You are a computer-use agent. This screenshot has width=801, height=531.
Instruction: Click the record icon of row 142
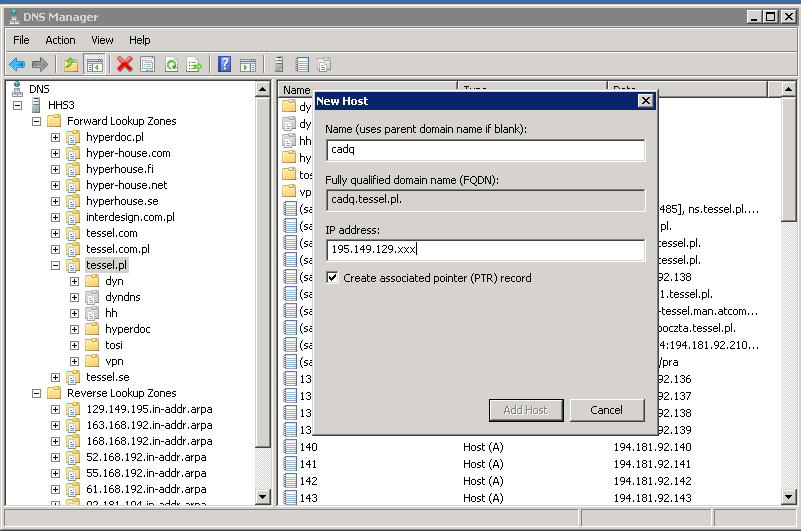290,481
